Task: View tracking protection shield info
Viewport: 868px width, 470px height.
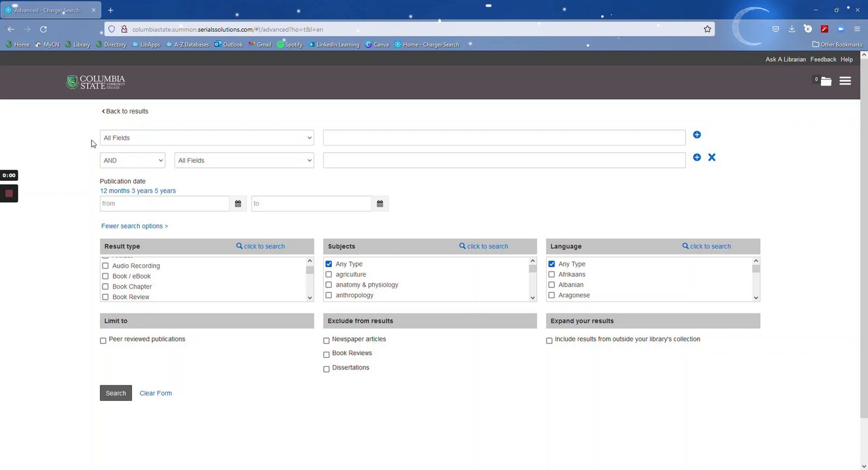Action: pyautogui.click(x=112, y=29)
